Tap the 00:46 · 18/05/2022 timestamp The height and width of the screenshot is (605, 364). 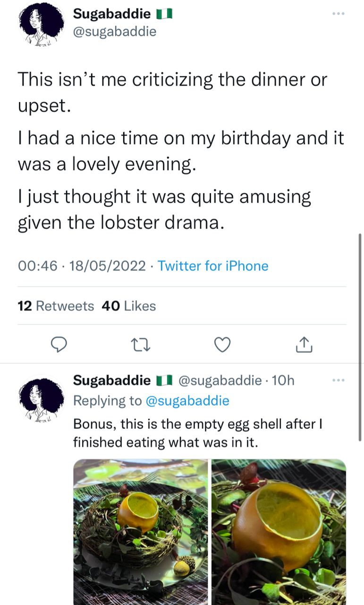(x=81, y=266)
